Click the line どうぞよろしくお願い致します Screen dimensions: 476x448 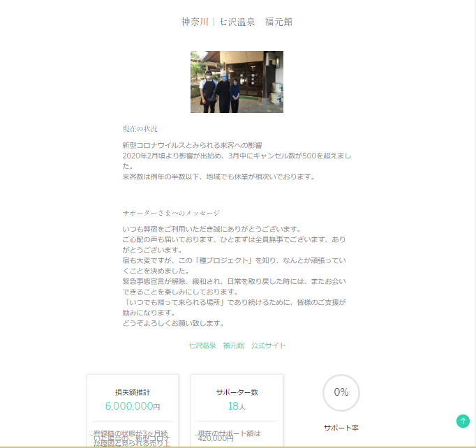[x=173, y=323]
